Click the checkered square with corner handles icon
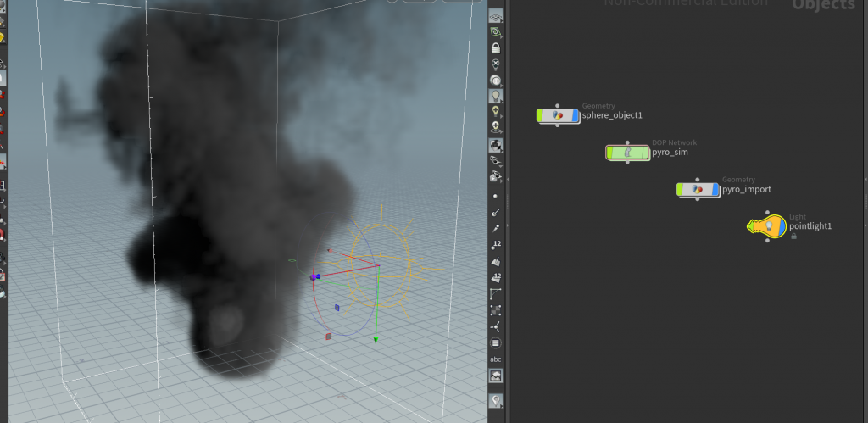This screenshot has width=868, height=423. pyautogui.click(x=495, y=310)
